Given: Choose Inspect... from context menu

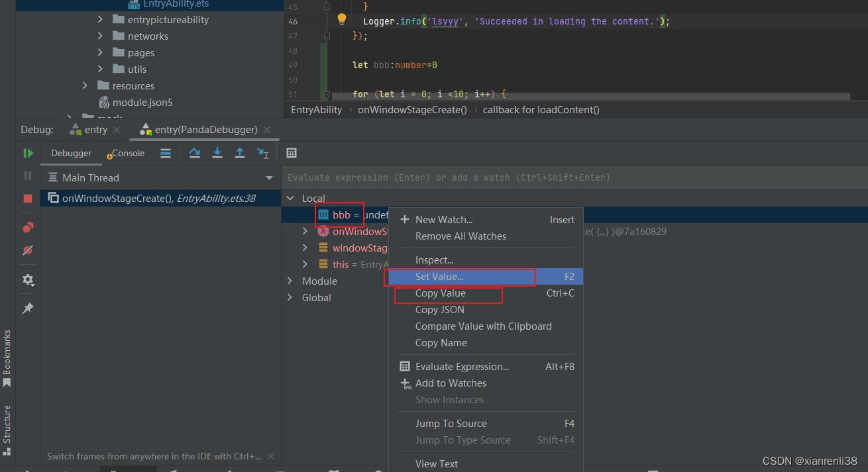Looking at the screenshot, I should click(486, 260).
